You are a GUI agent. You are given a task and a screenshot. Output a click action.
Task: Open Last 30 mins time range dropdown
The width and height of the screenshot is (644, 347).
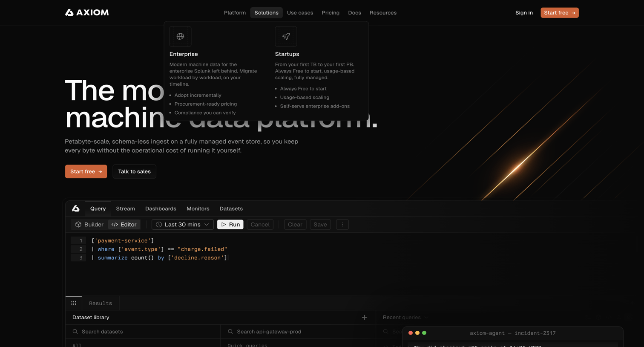pos(182,225)
